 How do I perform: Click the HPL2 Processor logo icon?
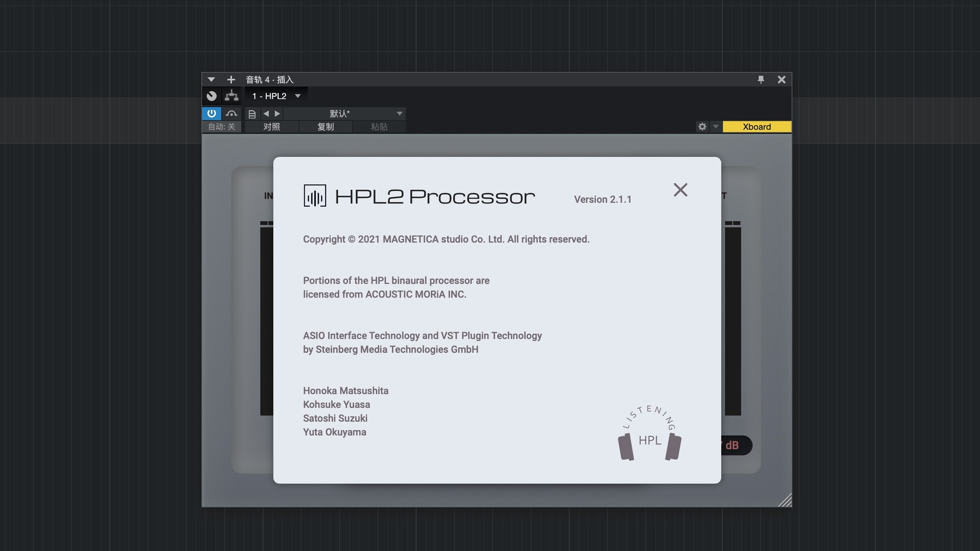(315, 196)
